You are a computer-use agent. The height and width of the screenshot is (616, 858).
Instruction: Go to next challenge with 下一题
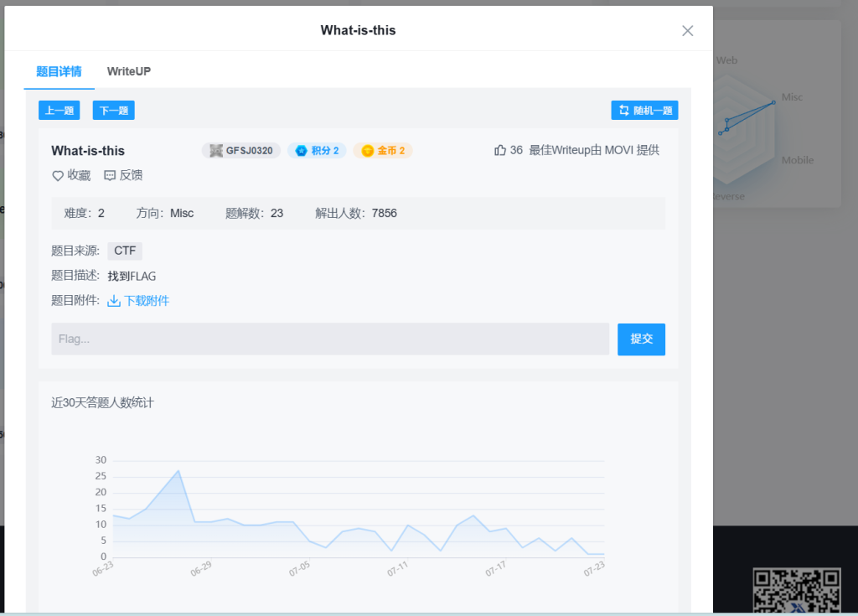coord(113,111)
